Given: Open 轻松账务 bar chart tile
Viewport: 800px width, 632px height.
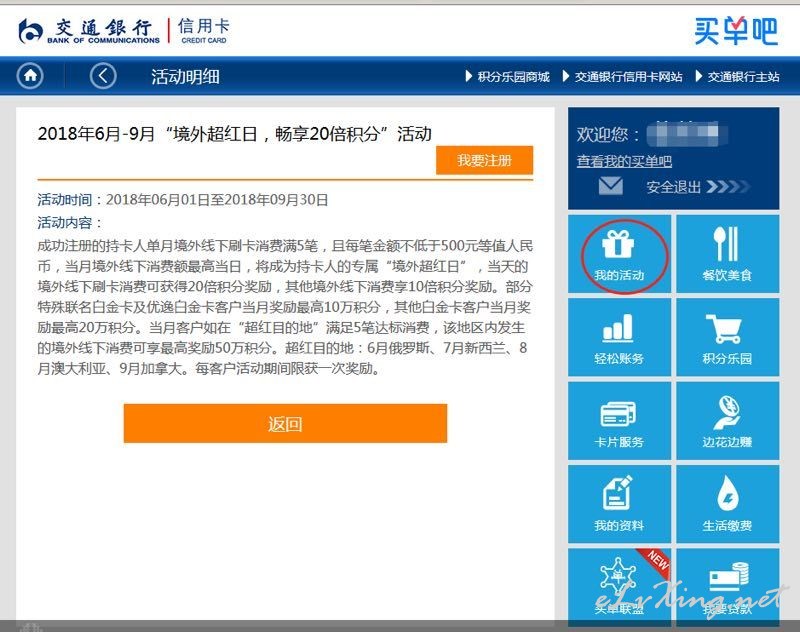Looking at the screenshot, I should click(x=619, y=337).
